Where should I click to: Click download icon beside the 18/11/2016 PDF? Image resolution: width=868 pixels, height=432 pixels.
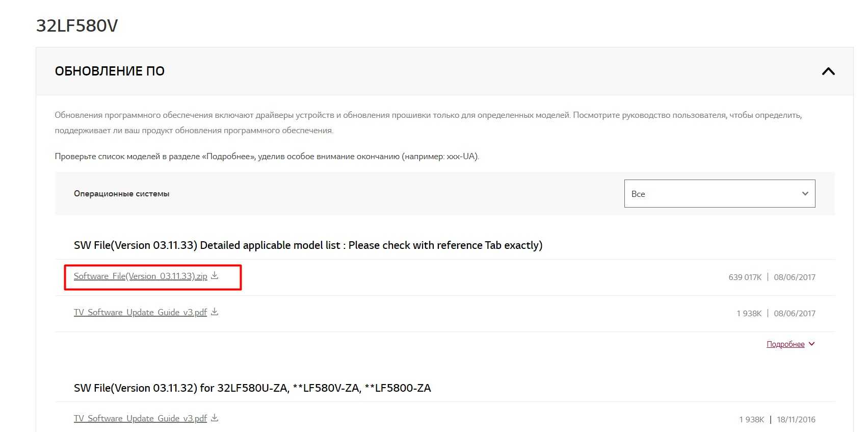point(215,418)
